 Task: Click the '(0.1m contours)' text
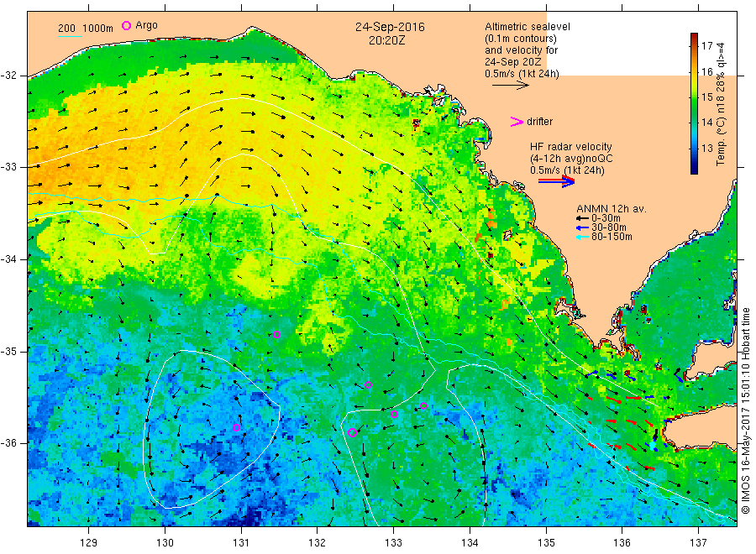click(520, 39)
